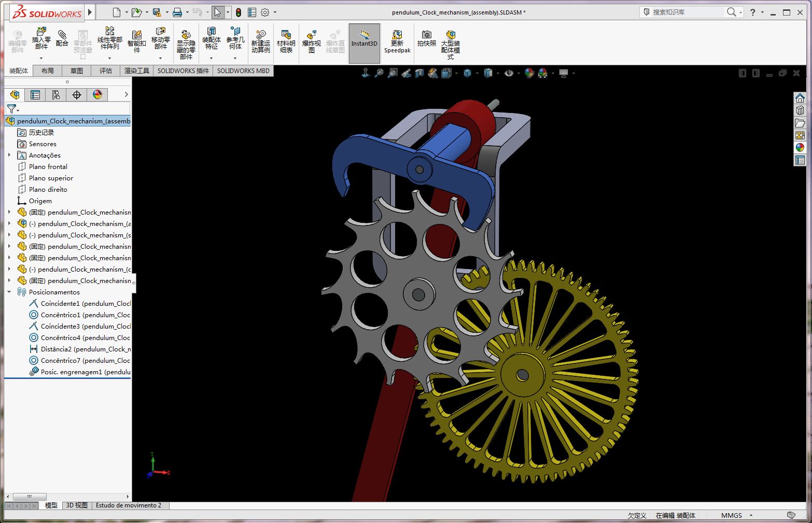Collapse the Posicionamentos mates folder

9,292
